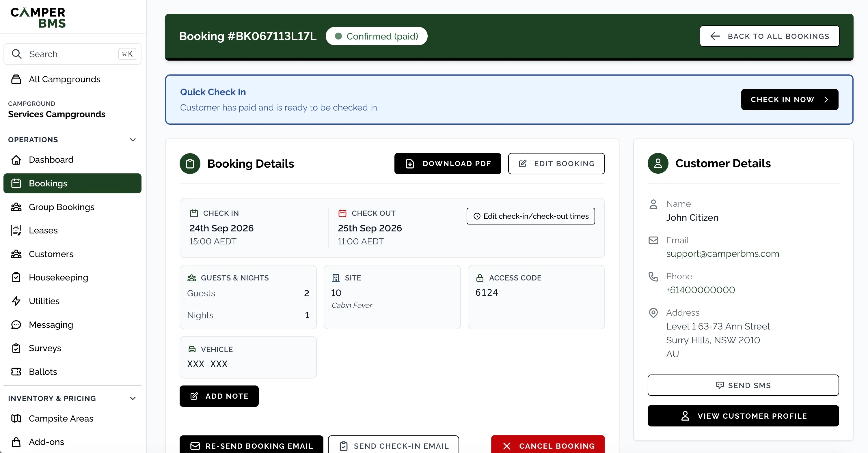Click the Dashboard home icon

[x=16, y=160]
